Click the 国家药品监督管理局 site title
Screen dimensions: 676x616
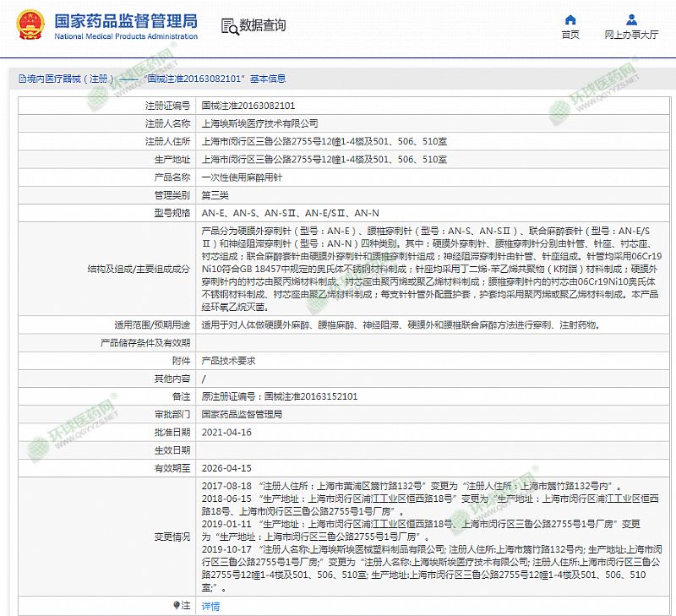click(125, 19)
